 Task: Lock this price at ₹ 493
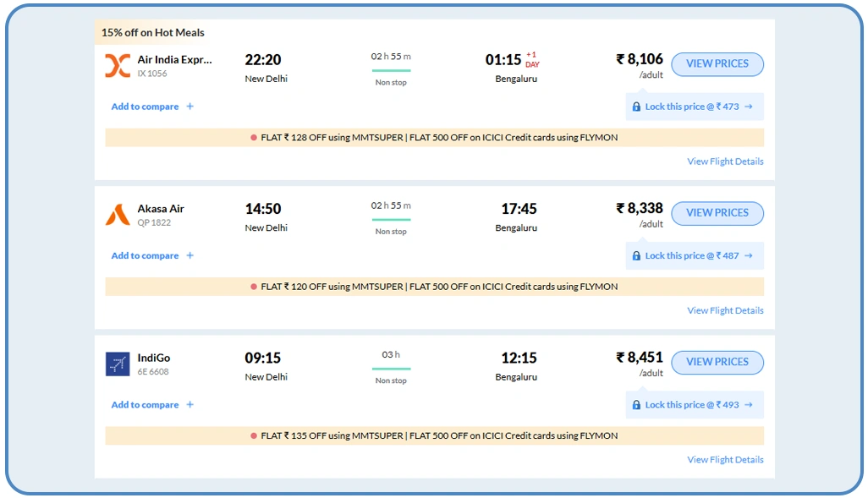click(x=694, y=405)
